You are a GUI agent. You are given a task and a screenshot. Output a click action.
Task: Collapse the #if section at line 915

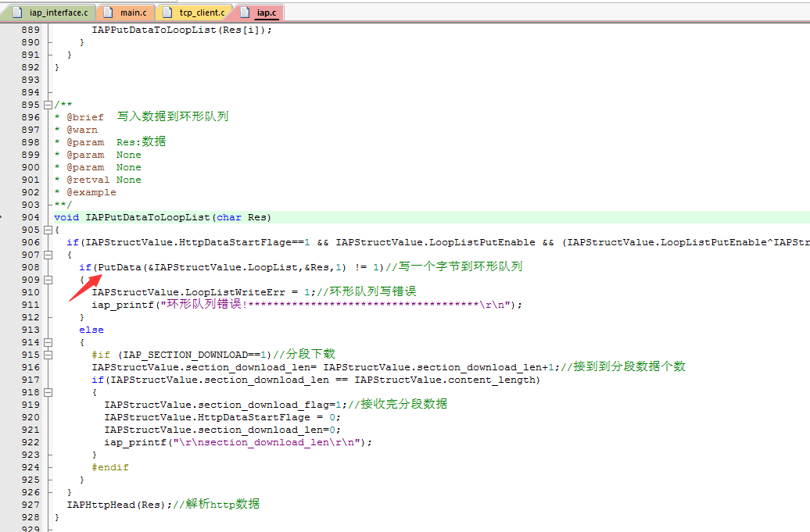[x=48, y=355]
